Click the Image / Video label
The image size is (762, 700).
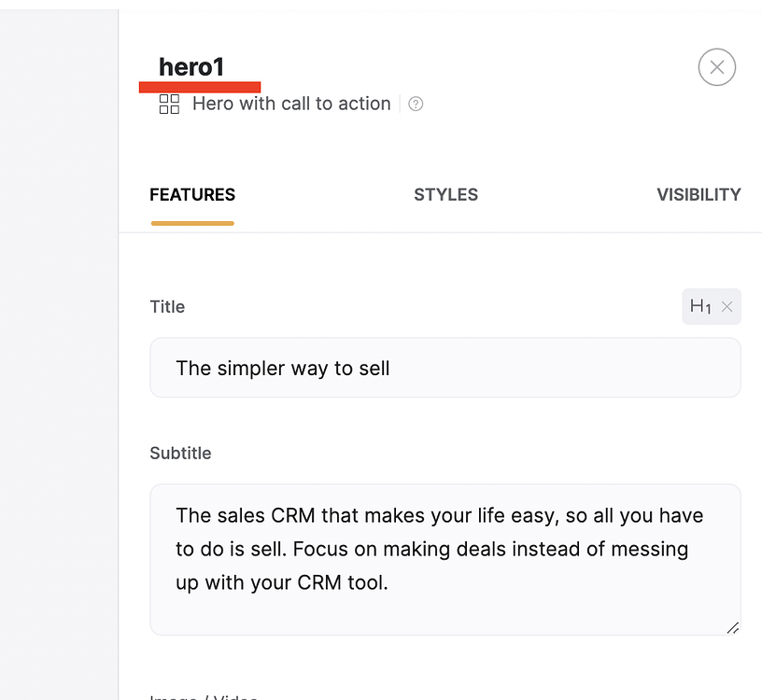point(204,696)
